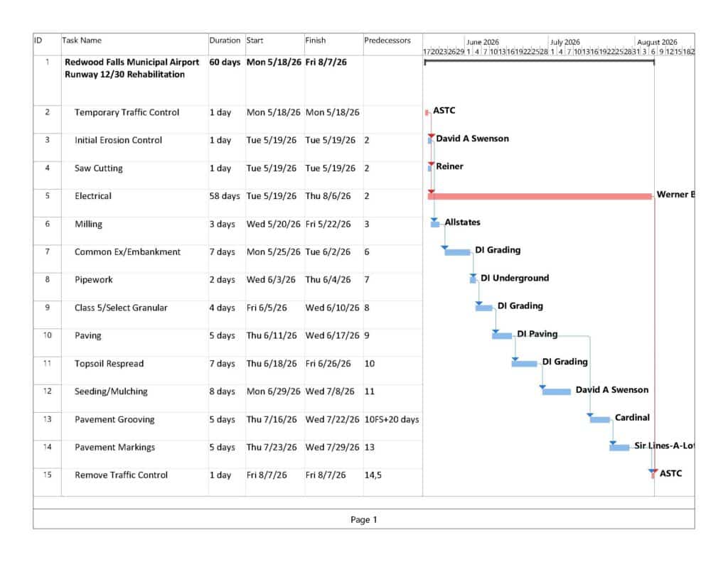Click the Class 5/Select Granular Gantt bar
Screen dimensions: 728x562
pyautogui.click(x=483, y=308)
